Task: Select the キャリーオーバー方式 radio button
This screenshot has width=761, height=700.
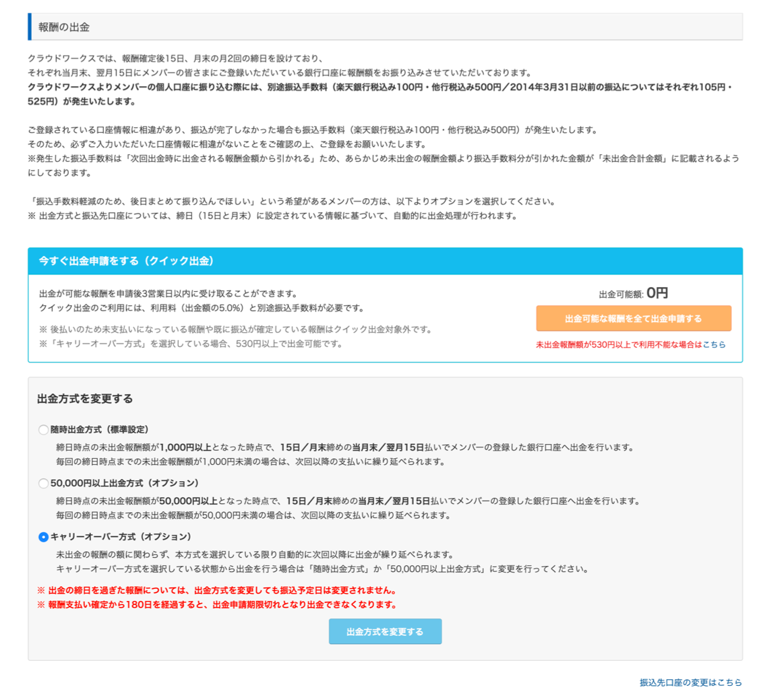Action: coord(44,537)
